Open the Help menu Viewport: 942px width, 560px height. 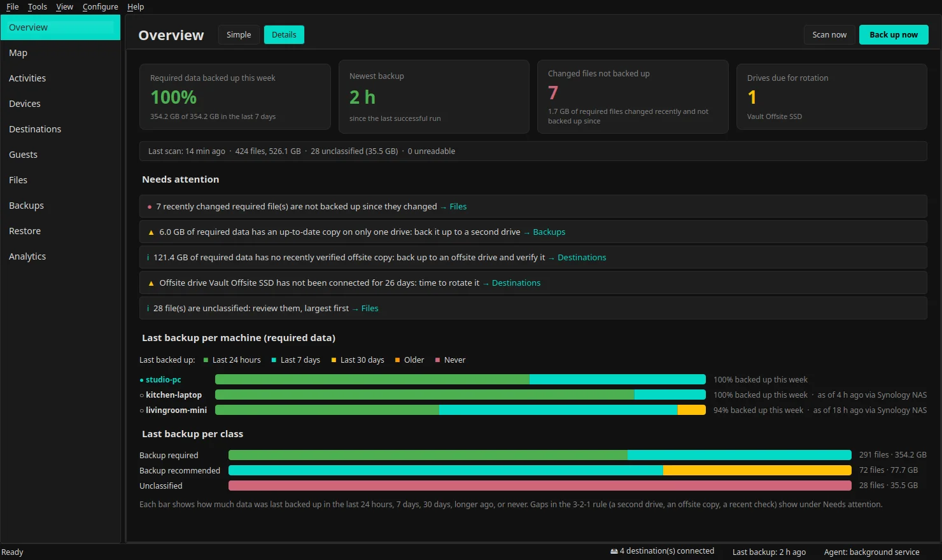tap(136, 7)
